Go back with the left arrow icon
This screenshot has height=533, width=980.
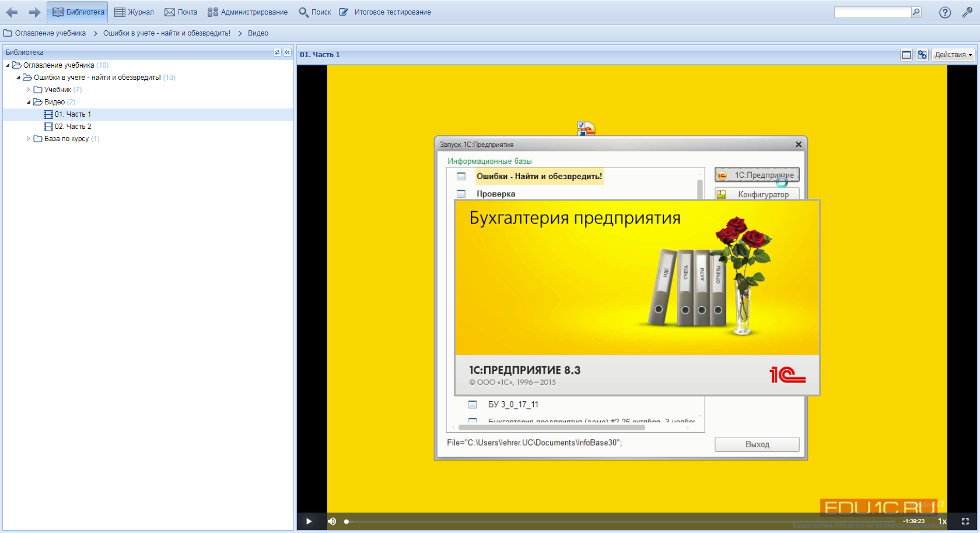click(12, 12)
